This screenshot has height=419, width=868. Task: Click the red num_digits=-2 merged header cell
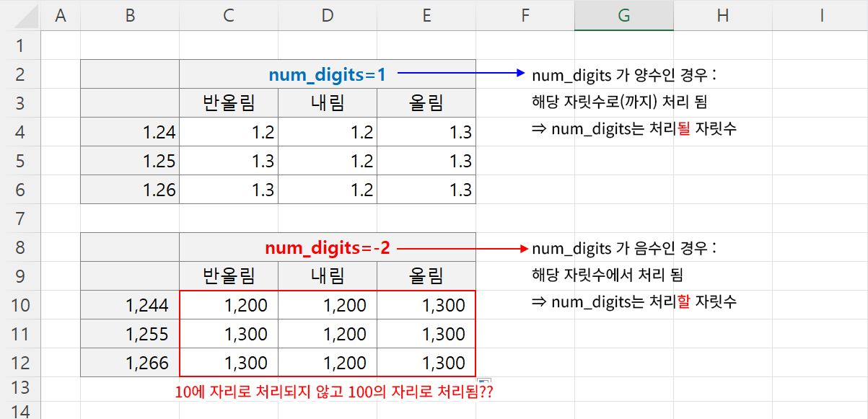tap(328, 247)
